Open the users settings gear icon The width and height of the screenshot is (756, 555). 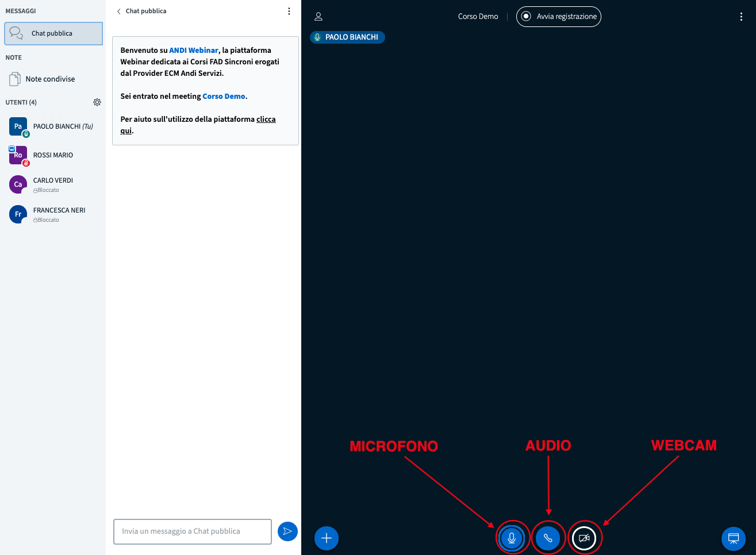coord(97,102)
